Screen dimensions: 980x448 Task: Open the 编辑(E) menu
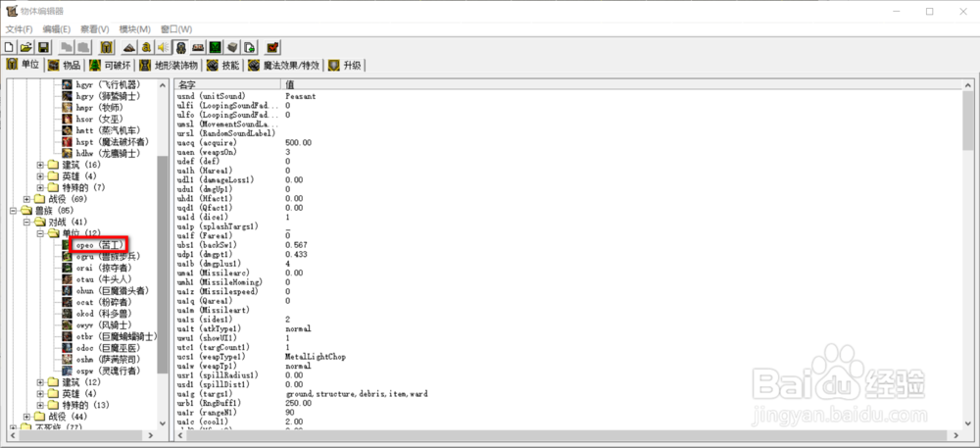(x=56, y=29)
